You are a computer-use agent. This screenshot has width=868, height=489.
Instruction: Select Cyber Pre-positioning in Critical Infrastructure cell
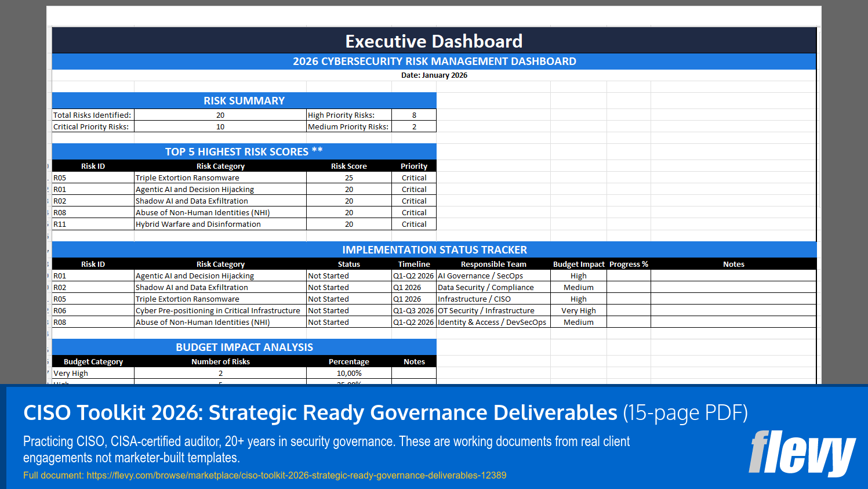pyautogui.click(x=220, y=310)
